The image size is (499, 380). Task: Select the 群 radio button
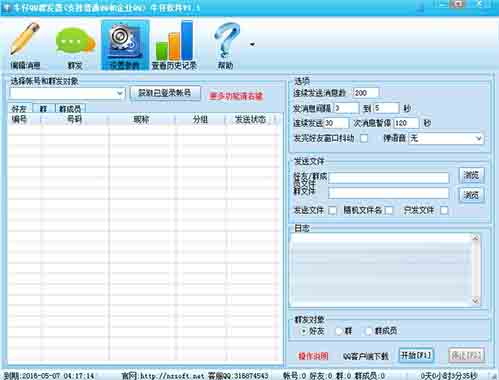(x=339, y=331)
